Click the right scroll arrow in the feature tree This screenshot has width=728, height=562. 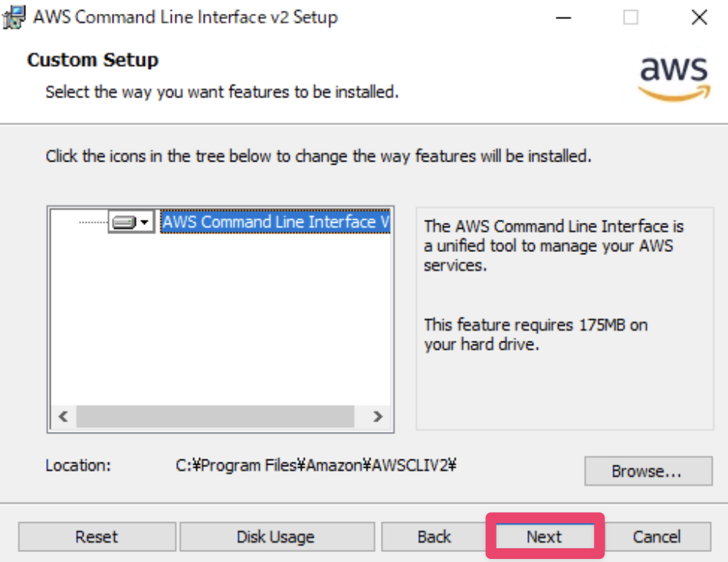coord(377,417)
